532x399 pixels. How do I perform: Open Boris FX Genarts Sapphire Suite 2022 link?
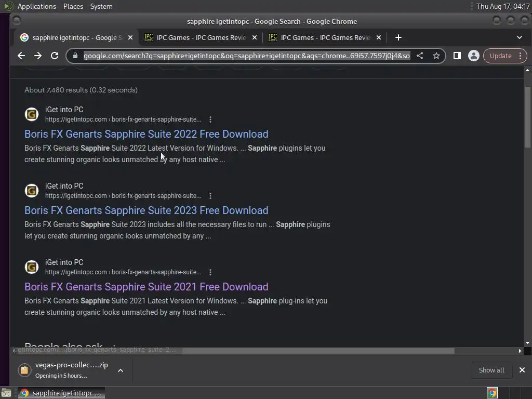146,134
